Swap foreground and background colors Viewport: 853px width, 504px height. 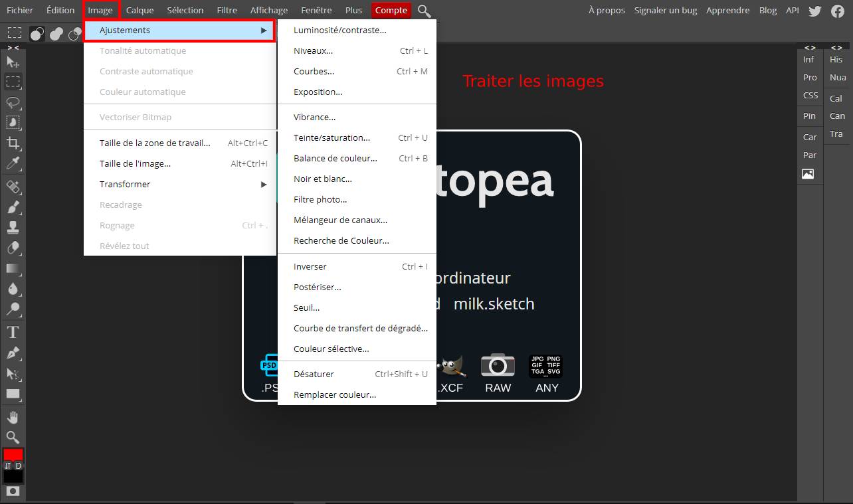[7, 465]
